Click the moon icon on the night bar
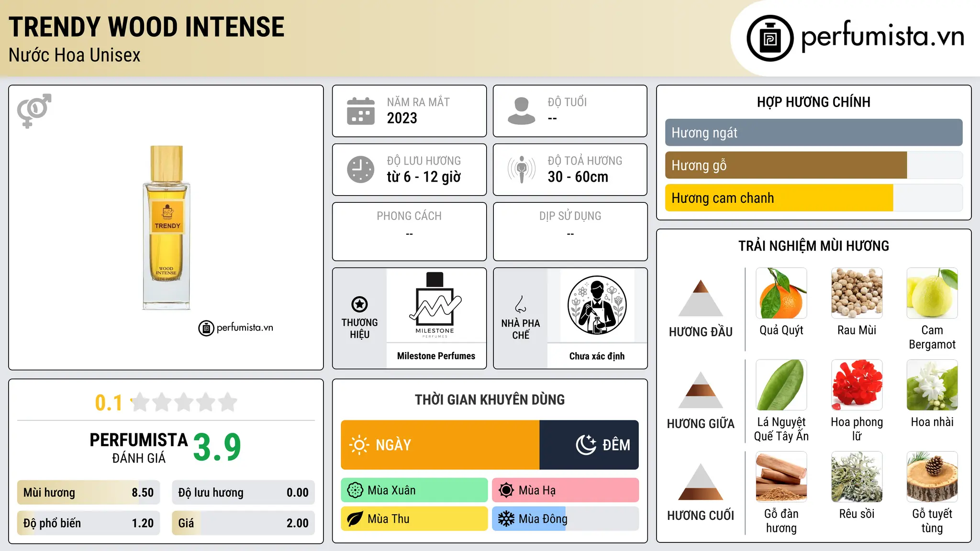The width and height of the screenshot is (980, 551). (586, 445)
